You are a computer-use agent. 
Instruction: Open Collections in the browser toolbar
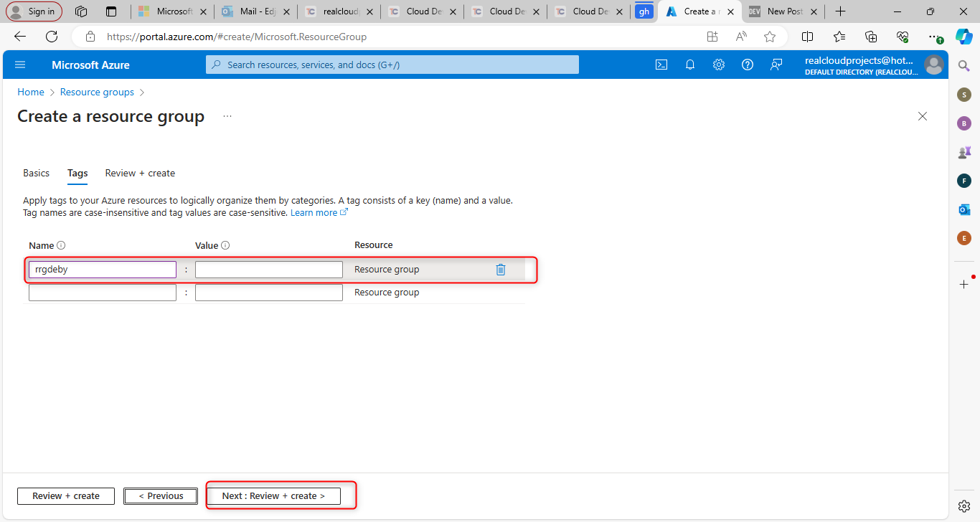[871, 37]
